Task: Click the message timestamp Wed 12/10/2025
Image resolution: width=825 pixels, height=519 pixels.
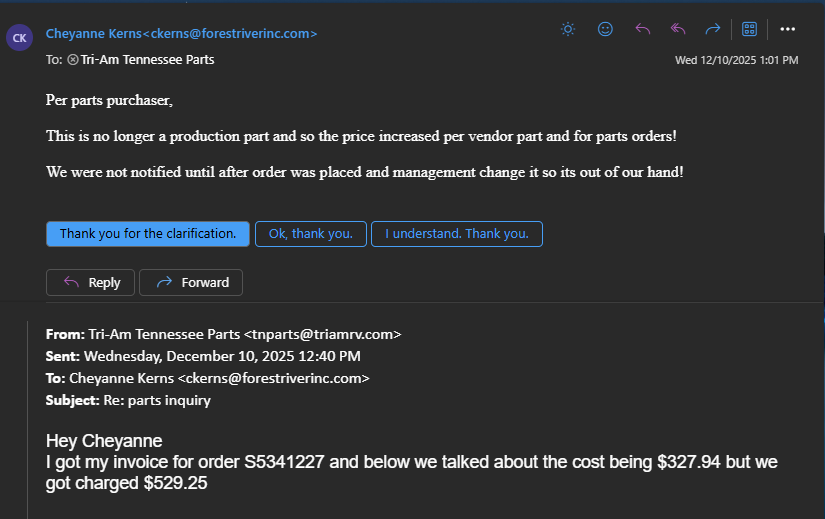Action: point(737,60)
